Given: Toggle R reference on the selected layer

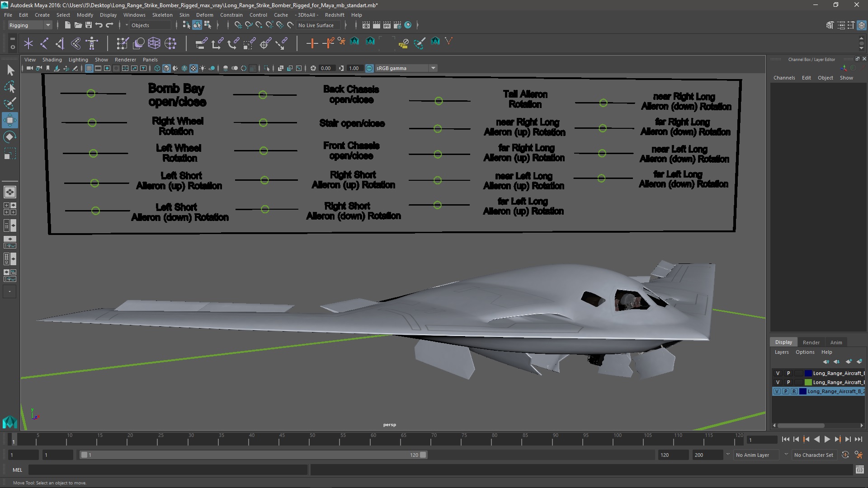Looking at the screenshot, I should (x=794, y=391).
